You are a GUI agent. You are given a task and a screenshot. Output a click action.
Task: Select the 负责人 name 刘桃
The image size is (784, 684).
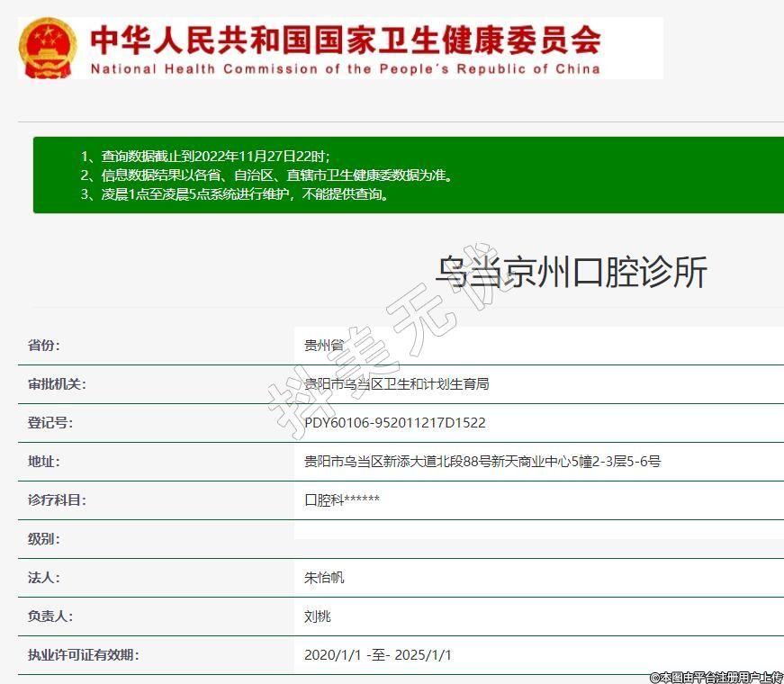click(319, 616)
